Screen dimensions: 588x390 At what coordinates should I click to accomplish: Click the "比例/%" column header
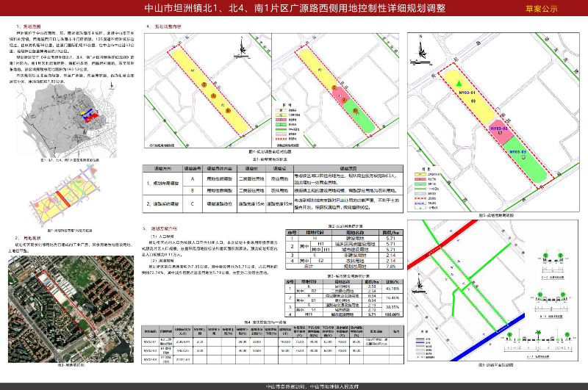click(x=392, y=282)
